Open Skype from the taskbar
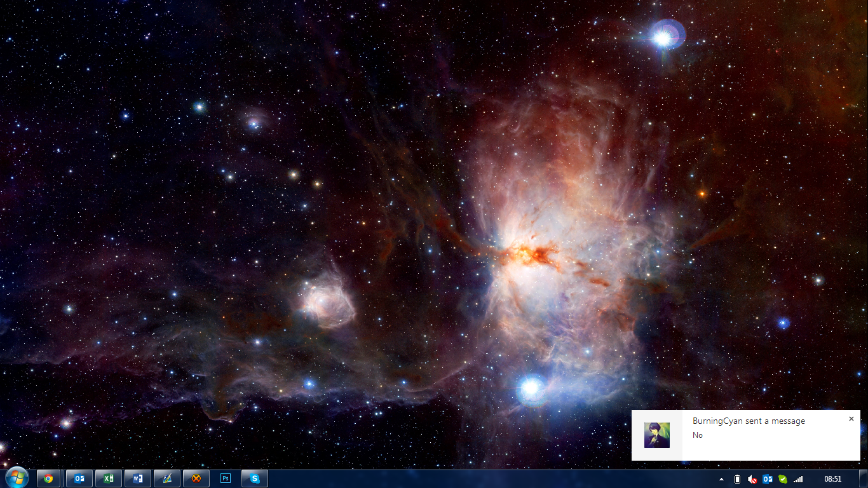The height and width of the screenshot is (488, 868). click(x=255, y=478)
